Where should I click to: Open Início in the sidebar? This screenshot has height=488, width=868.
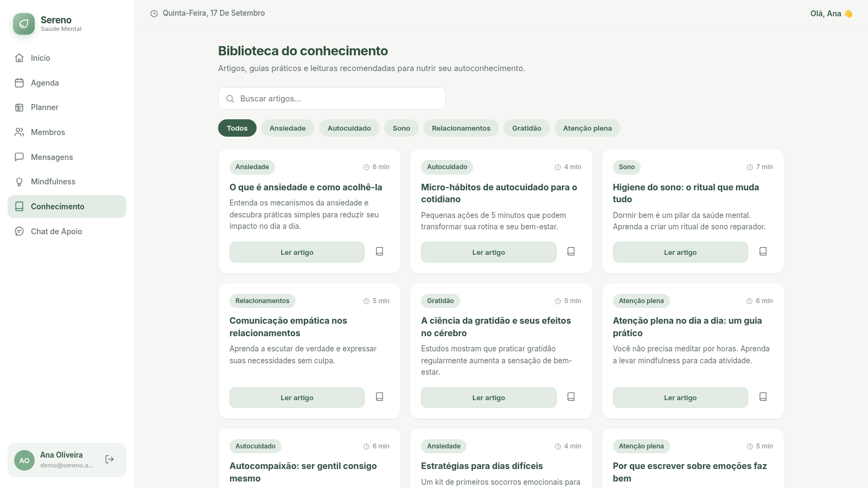click(67, 58)
